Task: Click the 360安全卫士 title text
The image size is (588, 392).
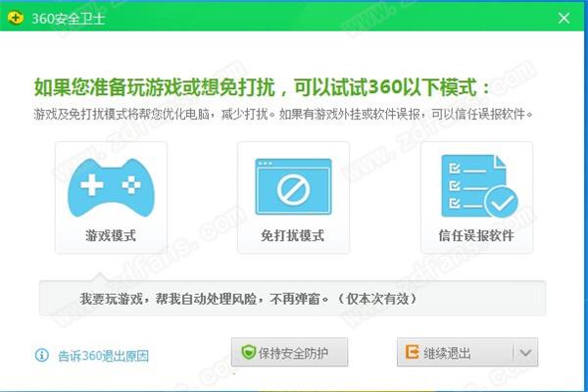Action: 68,19
